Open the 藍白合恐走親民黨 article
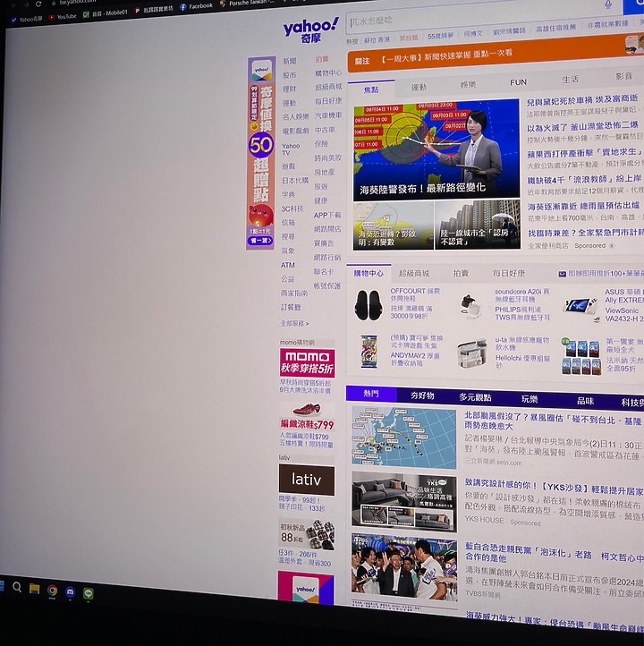Viewport: 644px width, 646px height. click(554, 552)
